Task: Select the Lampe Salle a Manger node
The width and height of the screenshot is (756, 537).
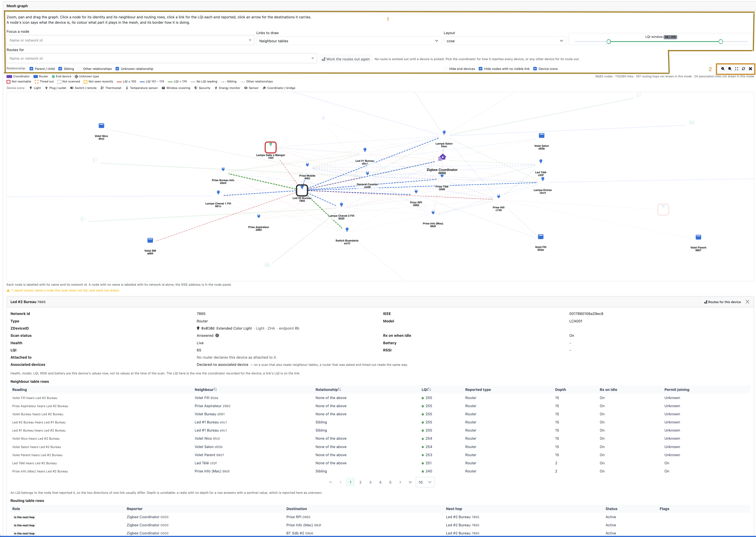Action: (270, 147)
